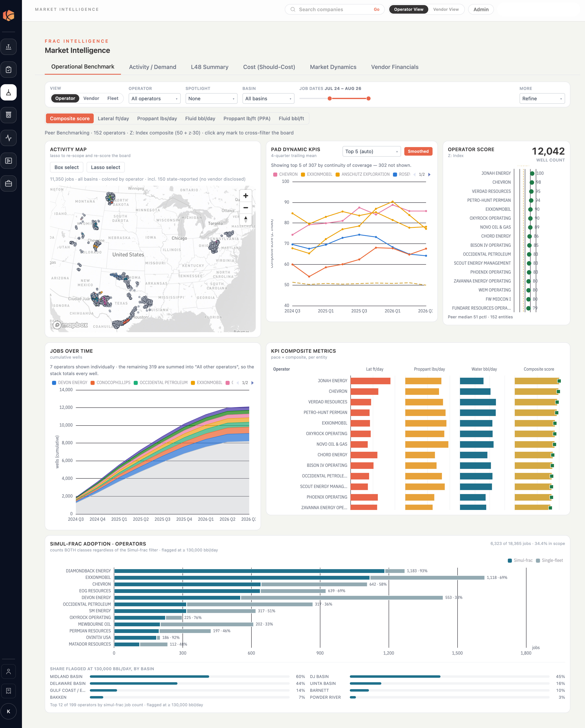This screenshot has height=728, width=585.
Task: Open the briefcase sidebar icon
Action: point(8,183)
